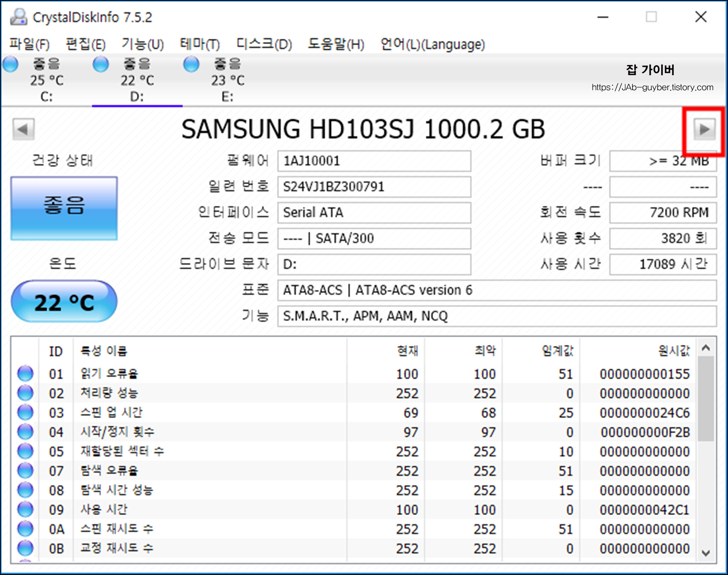The width and height of the screenshot is (728, 575).
Task: Click the 최악 column header
Action: 463,351
